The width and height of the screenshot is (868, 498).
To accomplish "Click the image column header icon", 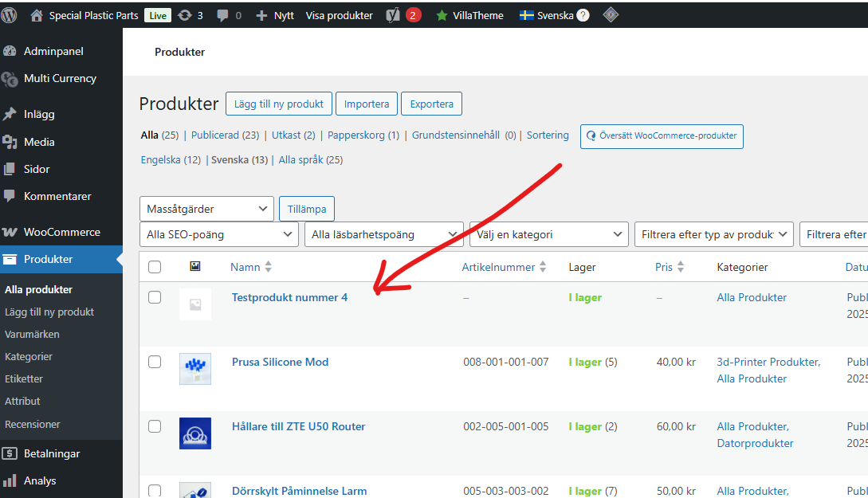I will pyautogui.click(x=194, y=266).
